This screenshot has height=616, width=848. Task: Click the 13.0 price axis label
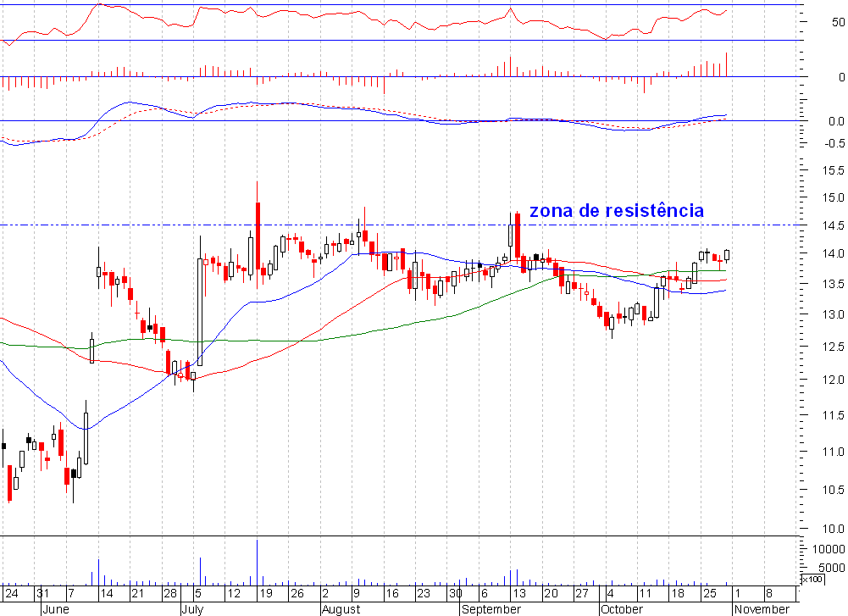[x=834, y=314]
